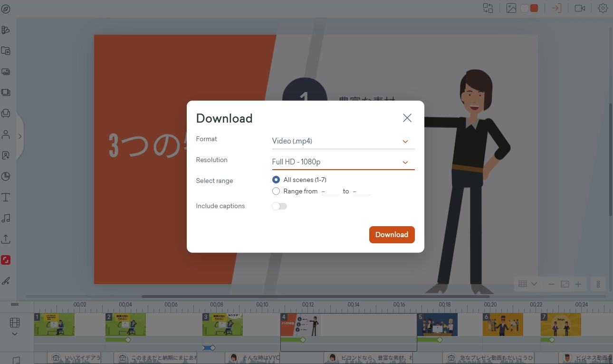Click the white color swatch in the top toolbar

coord(525,8)
